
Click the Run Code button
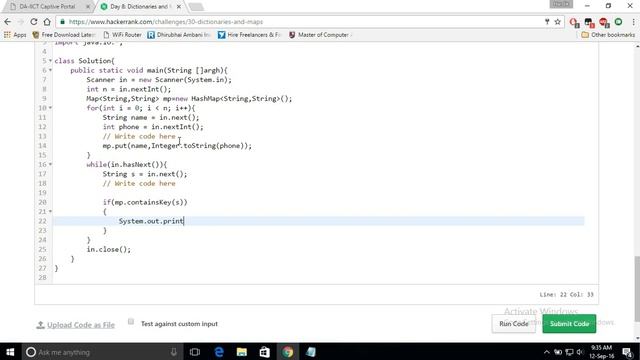pos(514,324)
